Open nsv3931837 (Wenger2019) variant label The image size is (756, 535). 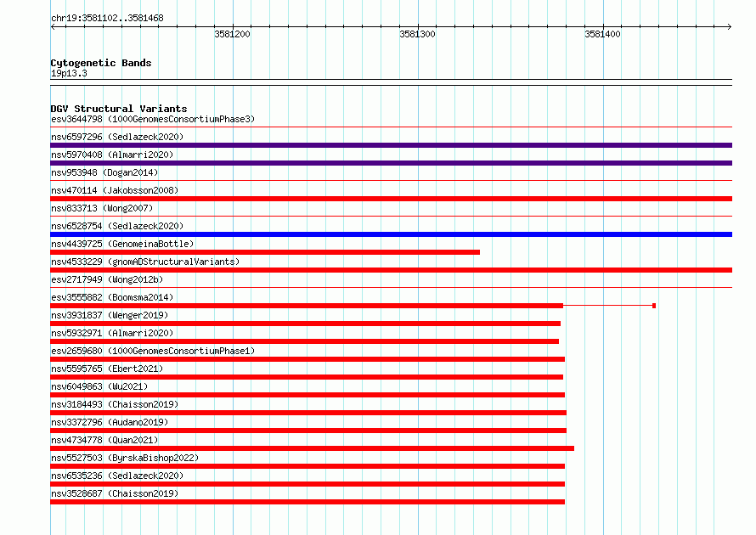[x=110, y=315]
